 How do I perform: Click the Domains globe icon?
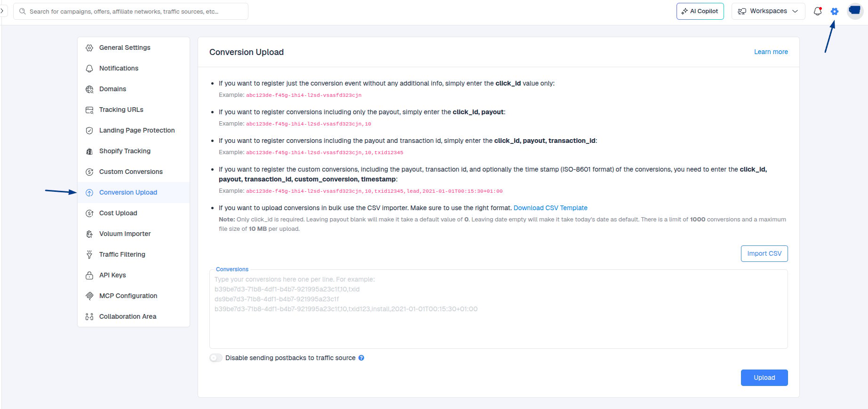point(89,89)
